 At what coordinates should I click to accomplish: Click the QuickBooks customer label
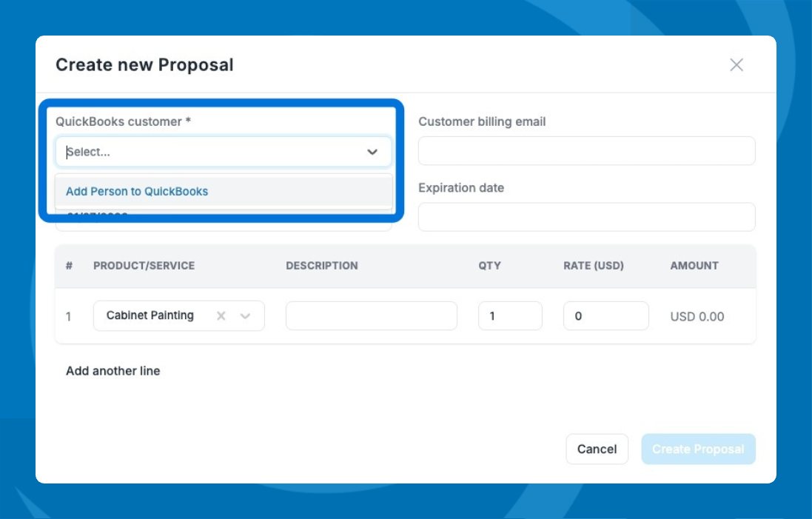point(123,121)
